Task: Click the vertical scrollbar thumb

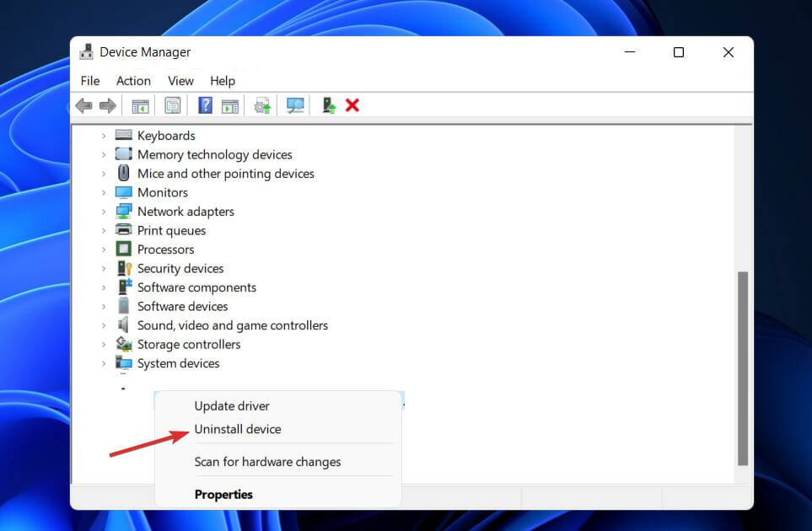Action: 743,368
